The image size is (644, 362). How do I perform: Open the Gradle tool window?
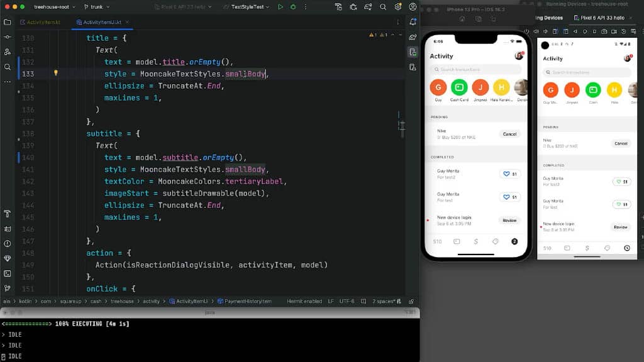tap(413, 37)
